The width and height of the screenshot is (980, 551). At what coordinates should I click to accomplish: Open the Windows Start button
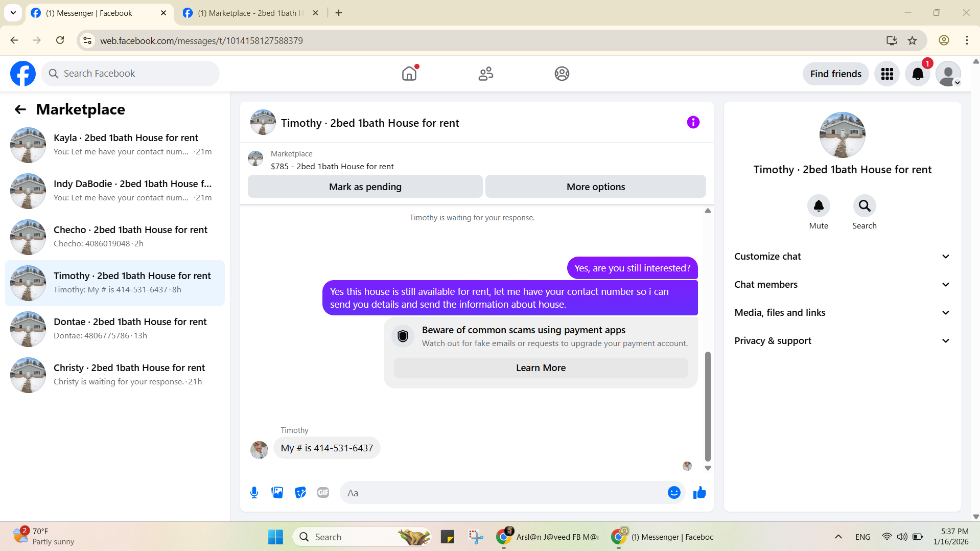click(x=275, y=537)
